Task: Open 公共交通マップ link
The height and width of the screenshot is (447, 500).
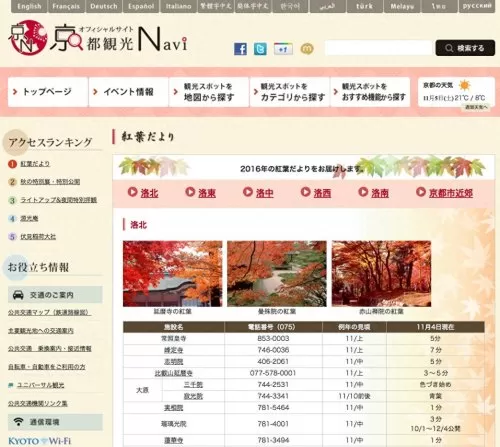Action: coord(49,313)
